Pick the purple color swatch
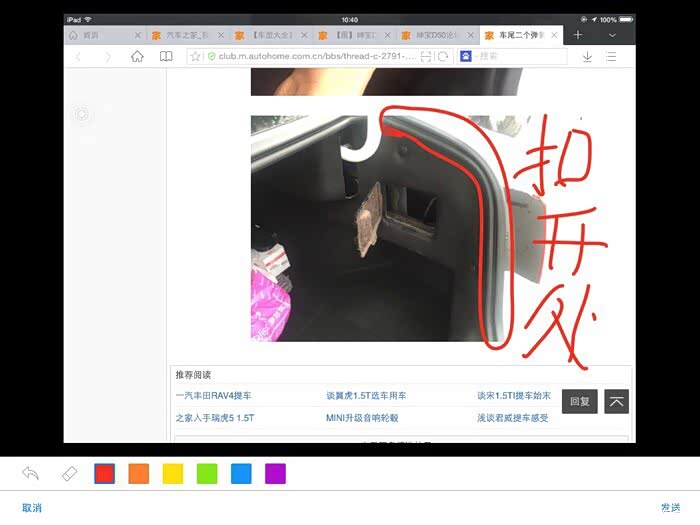This screenshot has height=525, width=700. click(x=275, y=473)
